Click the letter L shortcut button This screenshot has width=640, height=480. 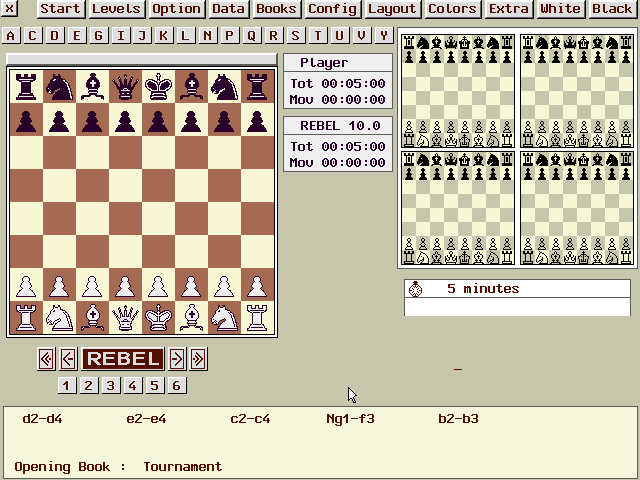pos(185,36)
